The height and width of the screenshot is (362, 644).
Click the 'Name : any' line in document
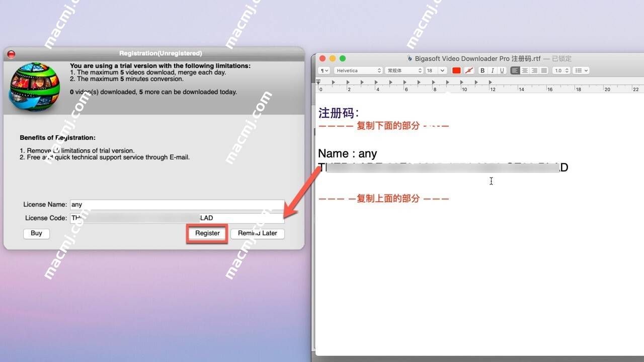click(348, 153)
